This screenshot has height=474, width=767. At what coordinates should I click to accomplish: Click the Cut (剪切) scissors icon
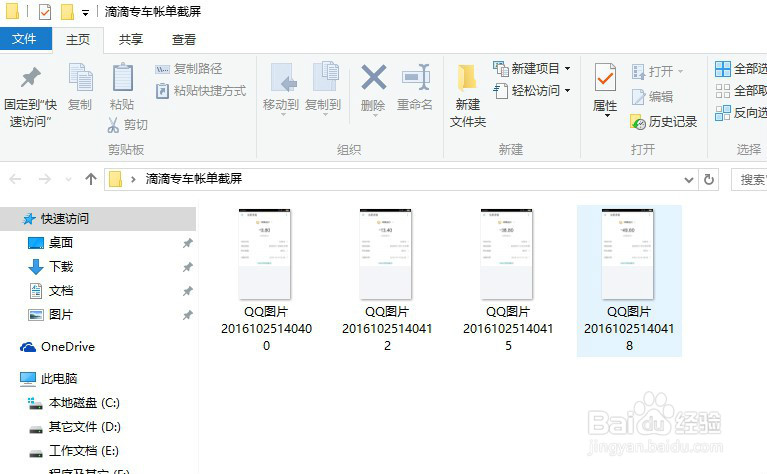click(113, 125)
